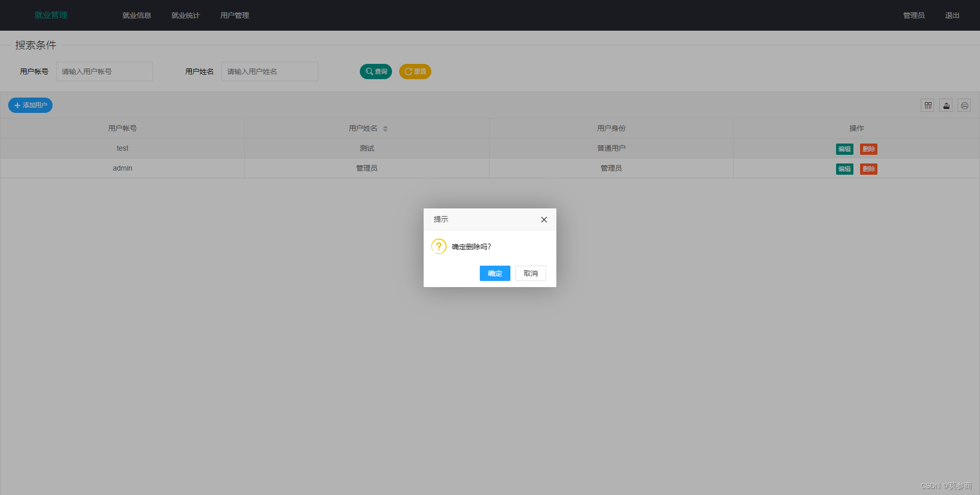This screenshot has width=980, height=495.
Task: Delete the admin user row
Action: point(869,169)
